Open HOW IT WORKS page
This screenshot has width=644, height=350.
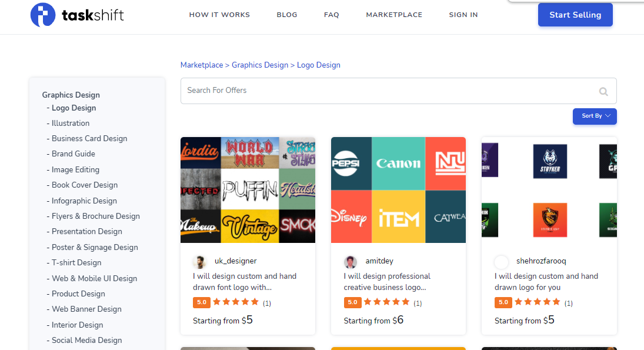point(219,15)
